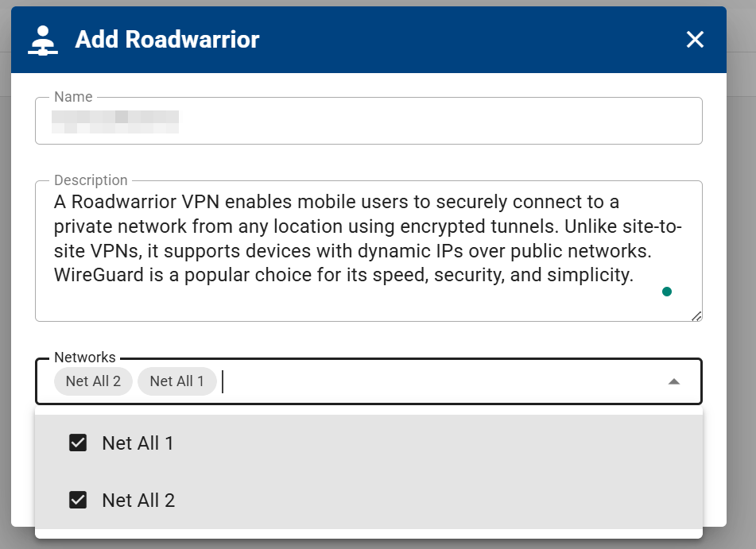Select the Net All 1 chip in Networks
This screenshot has width=756, height=549.
pos(176,381)
